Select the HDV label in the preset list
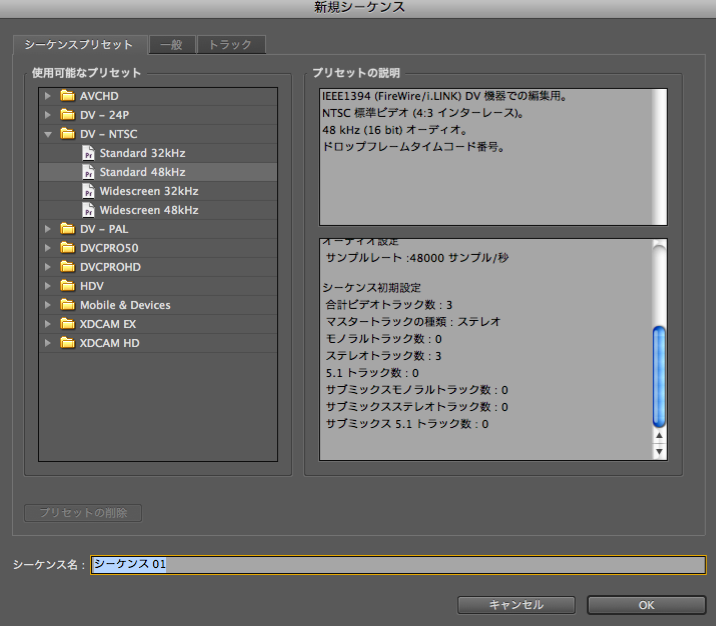 point(92,286)
